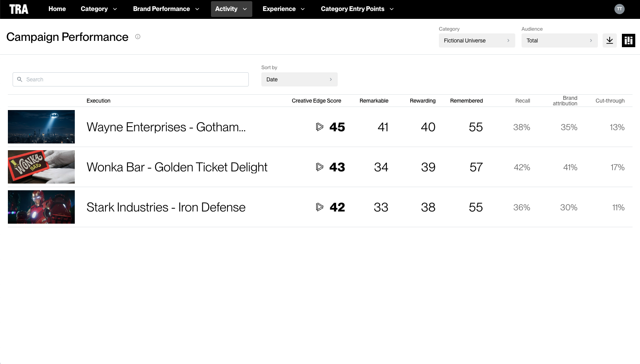Open Stark Industries - Iron Defense execution
Image resolution: width=640 pixels, height=364 pixels.
166,207
